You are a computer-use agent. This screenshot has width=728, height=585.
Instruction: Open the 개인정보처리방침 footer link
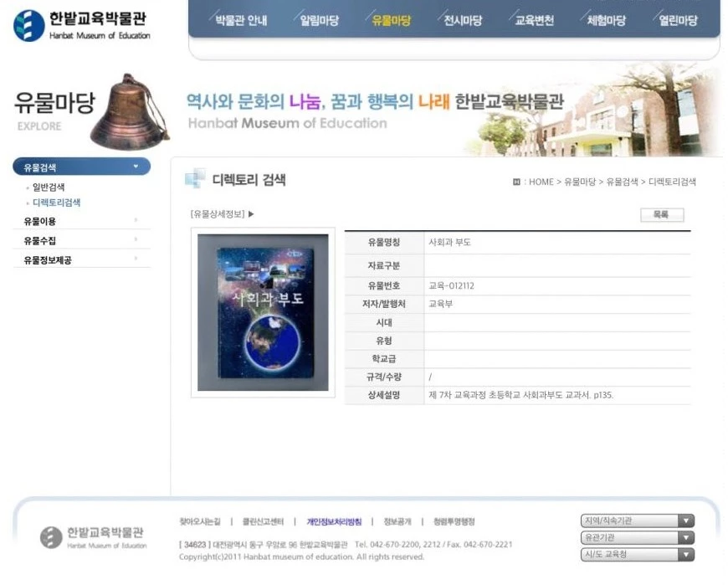coord(334,521)
